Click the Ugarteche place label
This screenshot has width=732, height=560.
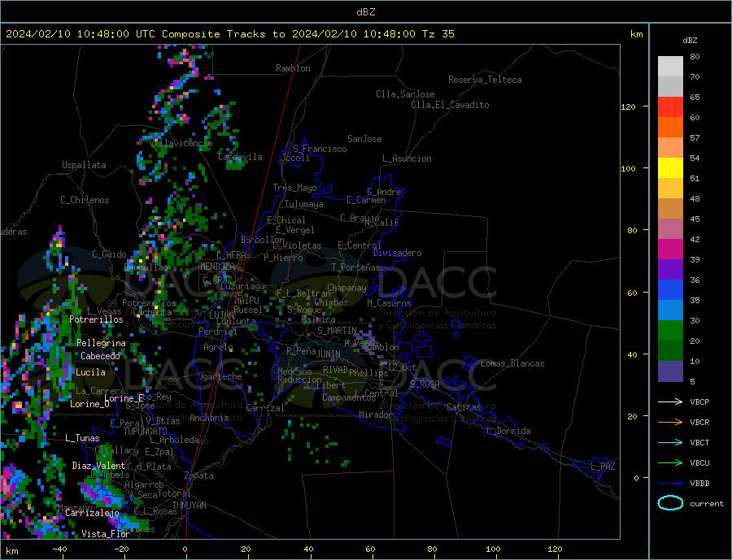pos(220,376)
